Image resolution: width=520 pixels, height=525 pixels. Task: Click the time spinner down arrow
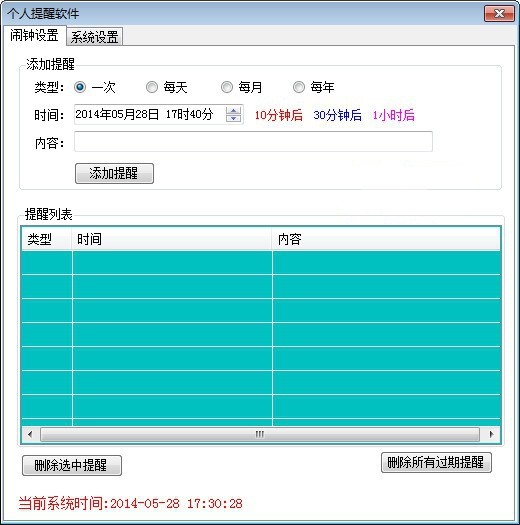(233, 118)
